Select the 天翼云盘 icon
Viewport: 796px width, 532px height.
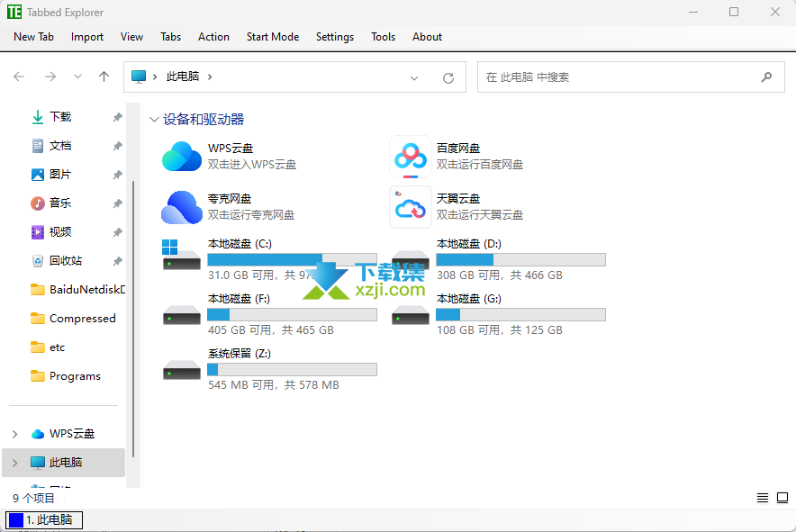(411, 207)
